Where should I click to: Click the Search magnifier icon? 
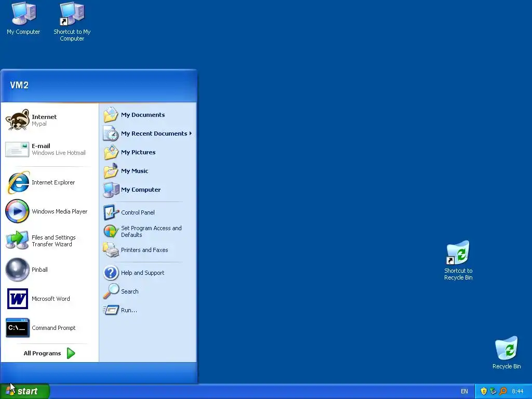[111, 291]
